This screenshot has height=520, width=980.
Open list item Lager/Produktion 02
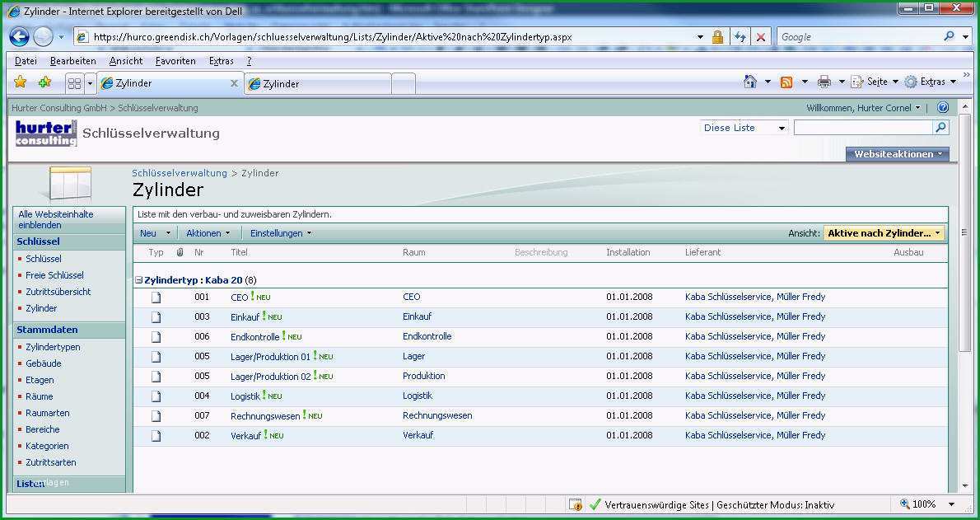coord(270,377)
